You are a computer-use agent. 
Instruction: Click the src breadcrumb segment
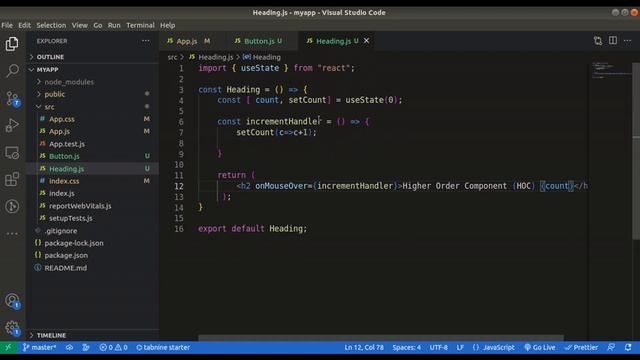[172, 57]
